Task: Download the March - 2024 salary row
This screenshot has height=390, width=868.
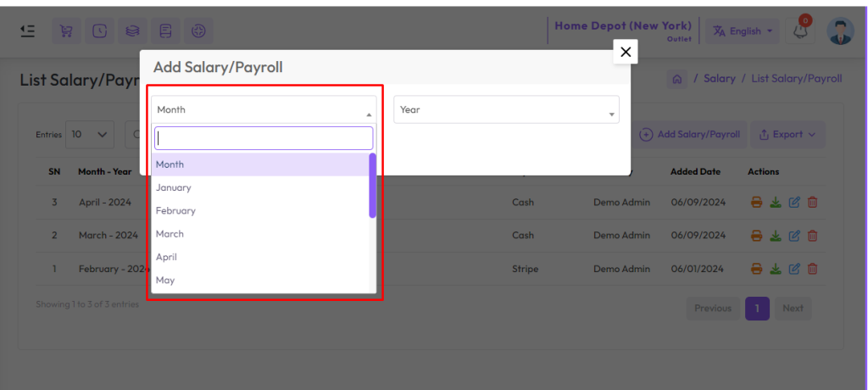Action: point(776,236)
